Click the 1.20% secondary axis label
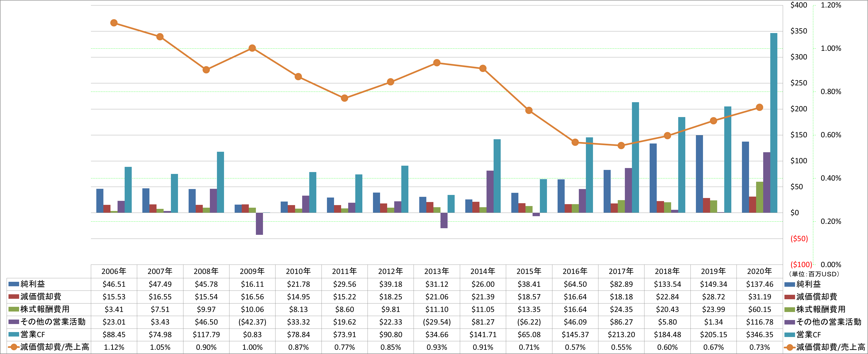 click(x=831, y=5)
